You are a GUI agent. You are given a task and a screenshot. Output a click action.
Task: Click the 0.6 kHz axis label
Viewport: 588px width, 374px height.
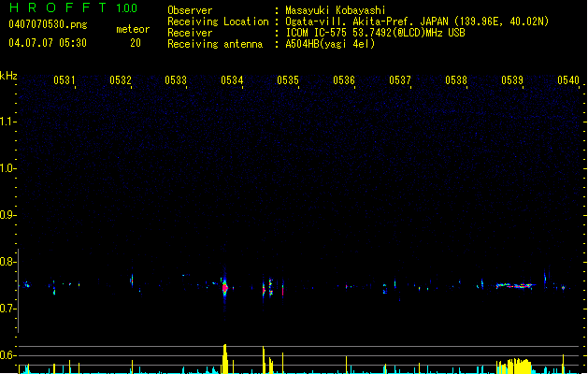(x=7, y=355)
